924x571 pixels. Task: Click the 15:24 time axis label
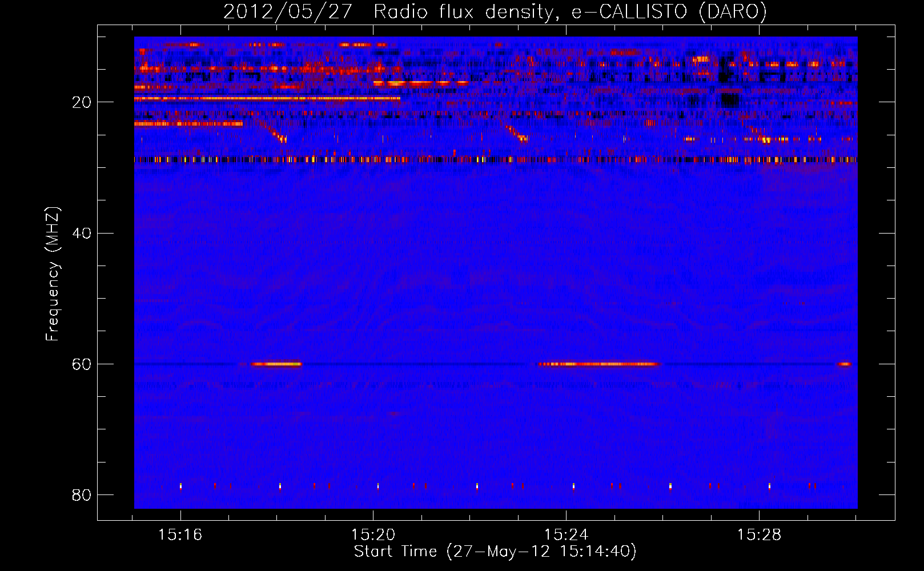point(566,535)
